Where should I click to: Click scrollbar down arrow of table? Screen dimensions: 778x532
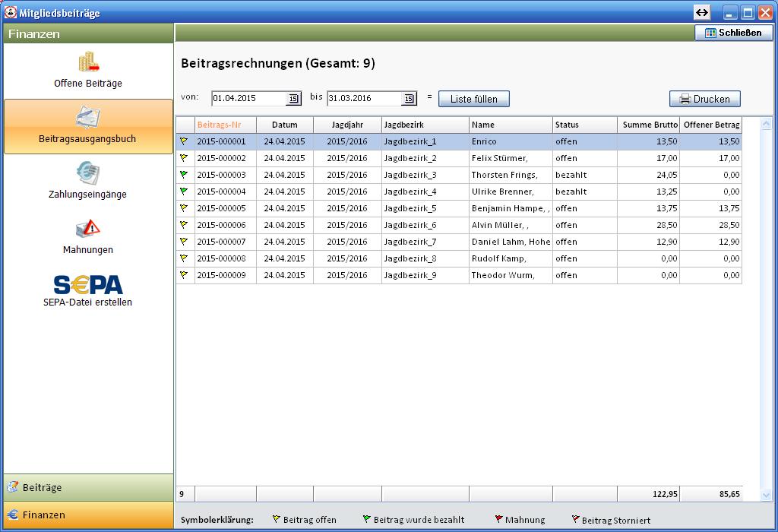pyautogui.click(x=766, y=495)
